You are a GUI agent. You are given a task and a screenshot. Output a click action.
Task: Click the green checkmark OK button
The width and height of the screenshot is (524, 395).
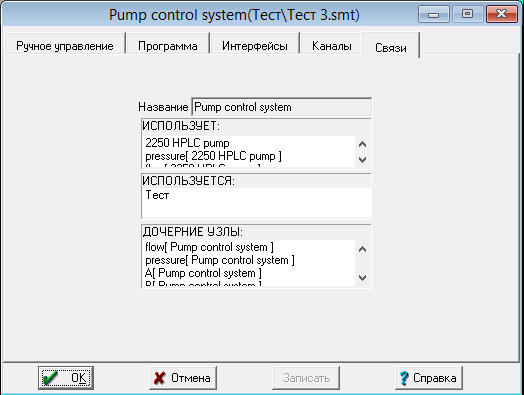pos(66,378)
